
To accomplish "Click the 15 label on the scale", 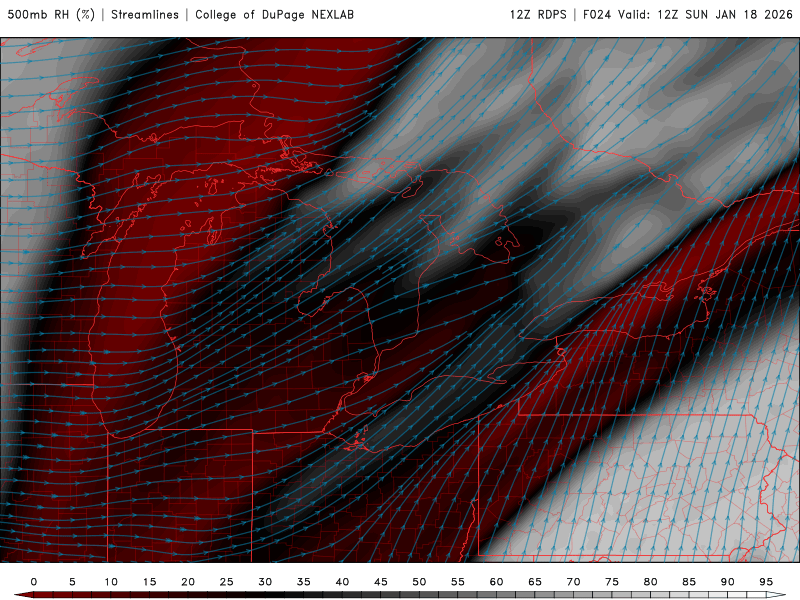I will 149,582.
